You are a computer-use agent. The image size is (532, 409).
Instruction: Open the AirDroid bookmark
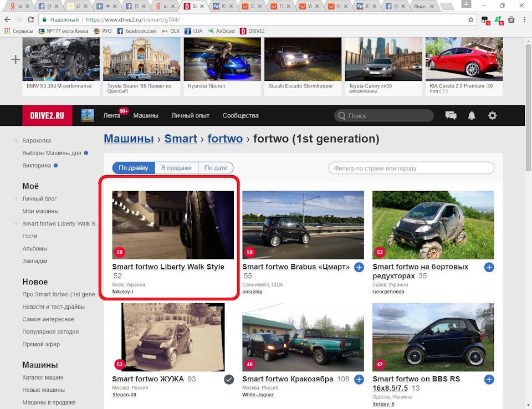click(x=221, y=31)
